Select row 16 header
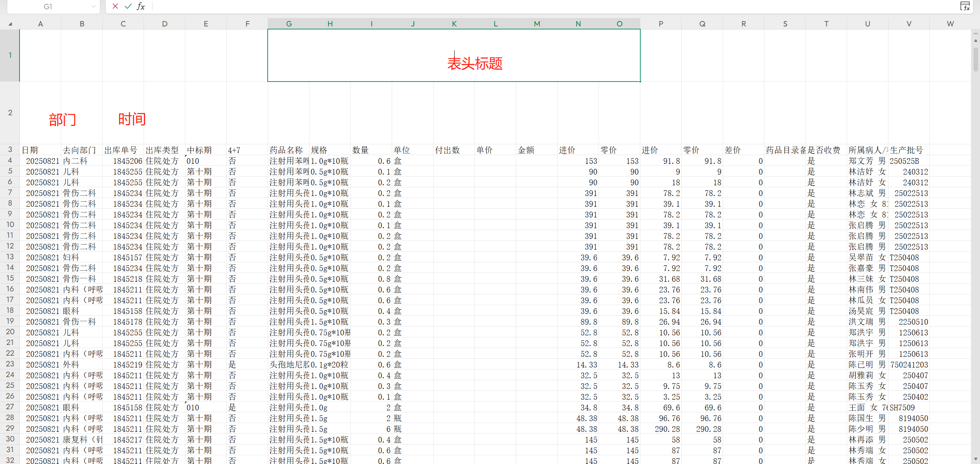The width and height of the screenshot is (980, 464). point(10,289)
